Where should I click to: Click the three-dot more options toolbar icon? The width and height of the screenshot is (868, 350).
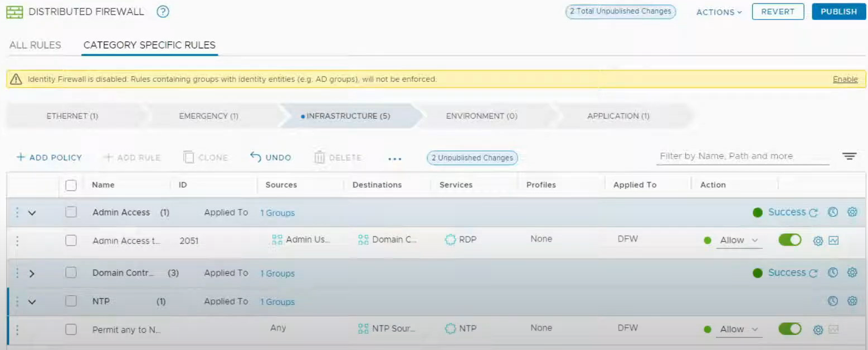coord(394,158)
